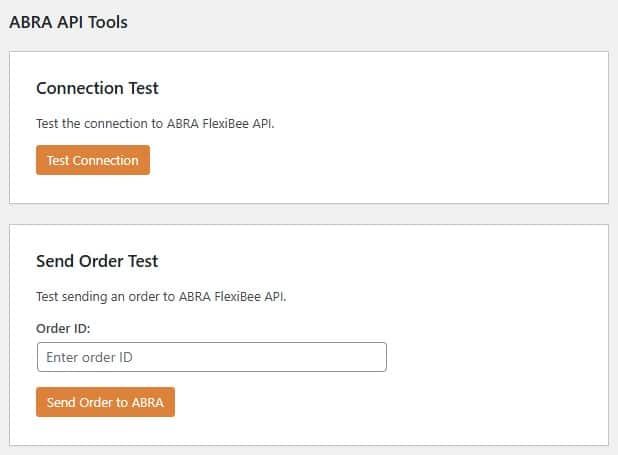Click the "Enter order ID" placeholder text
Screen dimensions: 618x455
[x=91, y=357]
